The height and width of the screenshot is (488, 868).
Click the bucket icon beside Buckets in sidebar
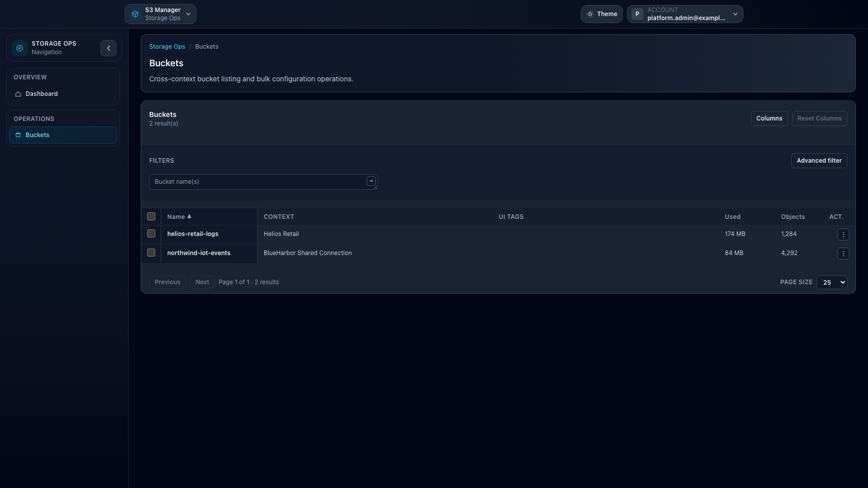pos(18,135)
